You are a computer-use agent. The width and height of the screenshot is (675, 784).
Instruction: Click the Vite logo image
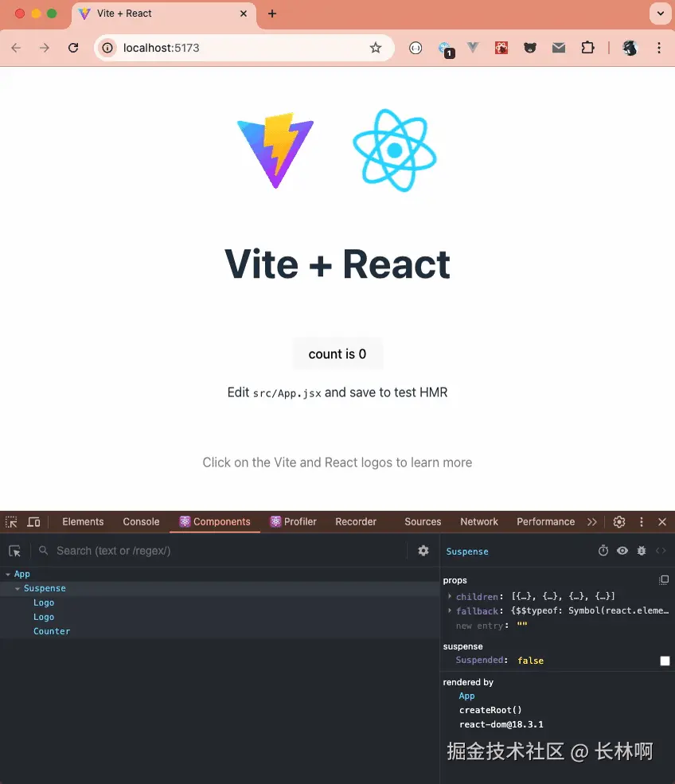tap(275, 150)
